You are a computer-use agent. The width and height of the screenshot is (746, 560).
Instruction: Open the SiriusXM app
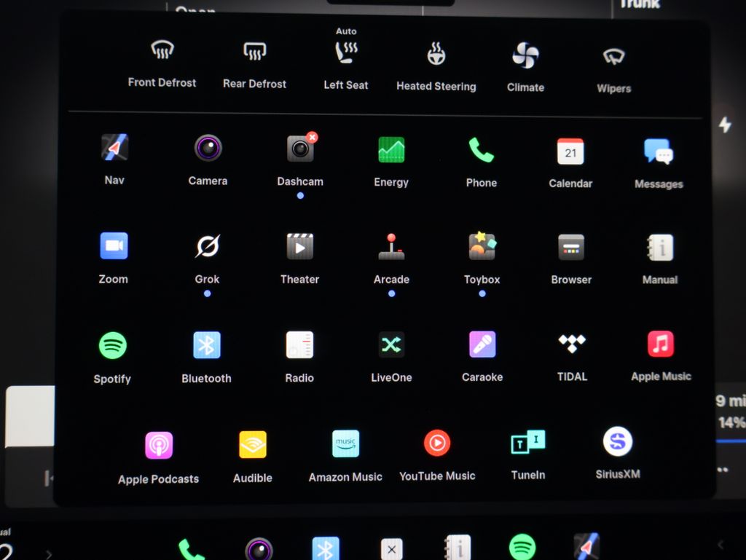pyautogui.click(x=618, y=441)
